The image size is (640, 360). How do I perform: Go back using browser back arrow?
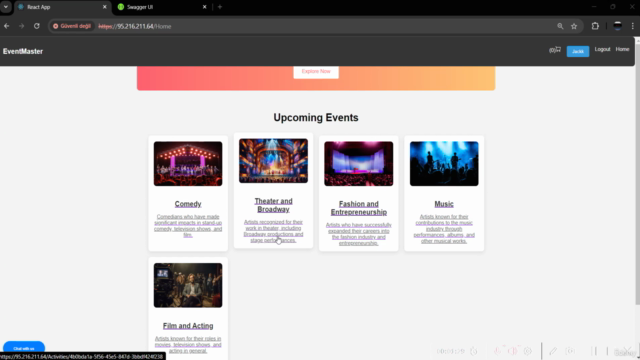7,26
